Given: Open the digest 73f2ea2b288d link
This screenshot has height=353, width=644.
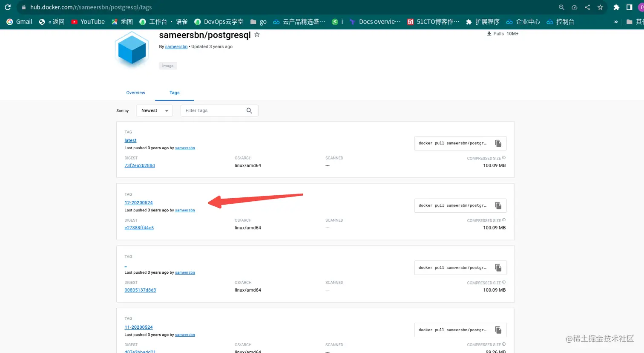Looking at the screenshot, I should (x=140, y=165).
